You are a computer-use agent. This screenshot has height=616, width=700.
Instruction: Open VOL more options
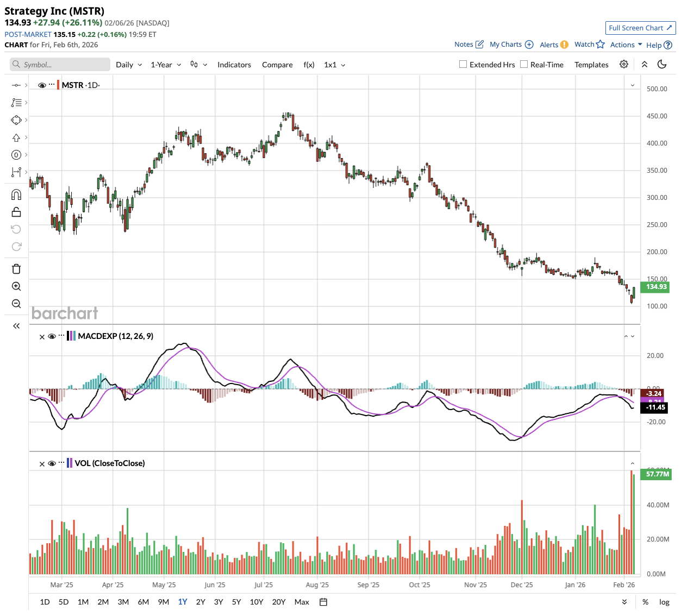coord(61,463)
